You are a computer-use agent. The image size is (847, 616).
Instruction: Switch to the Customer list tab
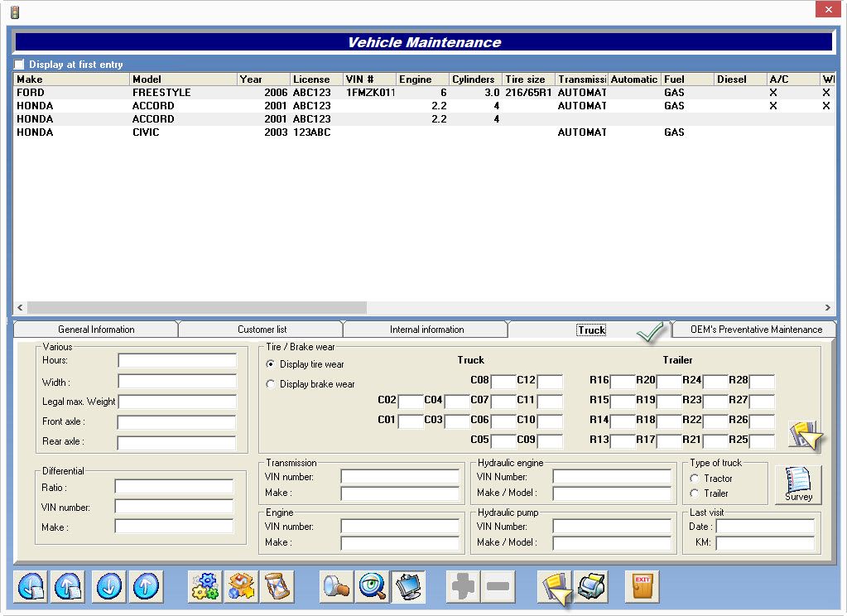click(262, 329)
